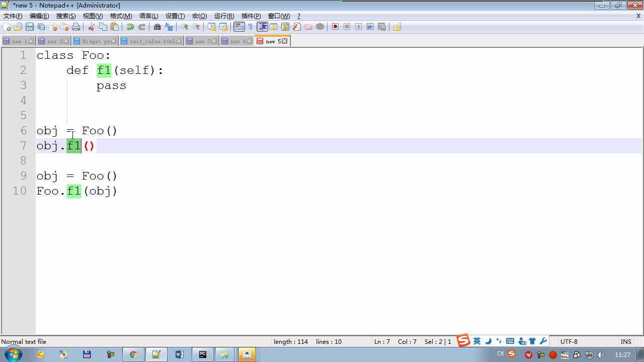This screenshot has height=362, width=644.
Task: Open the 插件(P) menu
Action: [x=251, y=16]
